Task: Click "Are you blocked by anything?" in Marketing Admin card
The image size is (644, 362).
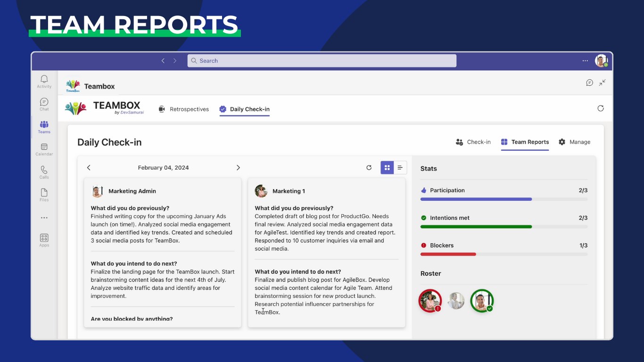Action: pyautogui.click(x=132, y=319)
